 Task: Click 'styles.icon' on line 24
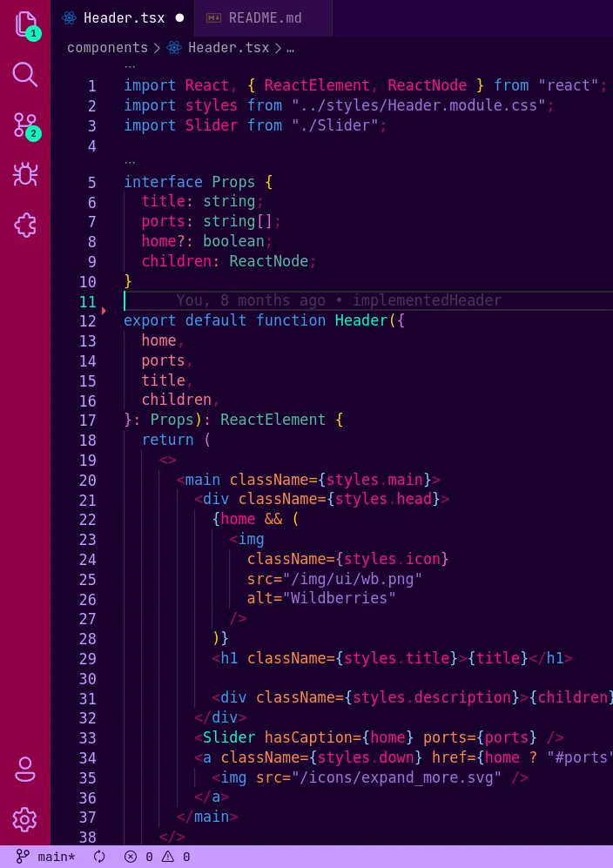[x=393, y=559]
